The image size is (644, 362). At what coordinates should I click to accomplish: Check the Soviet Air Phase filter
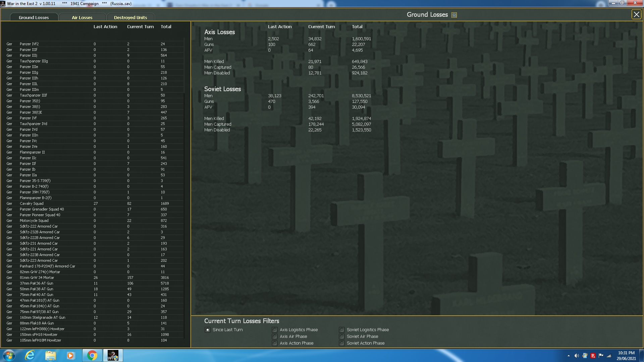[342, 336]
